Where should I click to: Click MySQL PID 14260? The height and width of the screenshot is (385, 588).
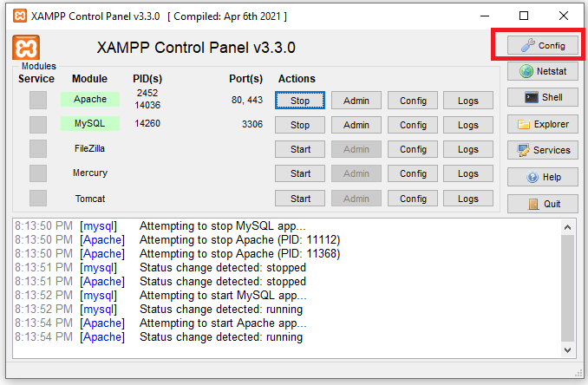[147, 123]
